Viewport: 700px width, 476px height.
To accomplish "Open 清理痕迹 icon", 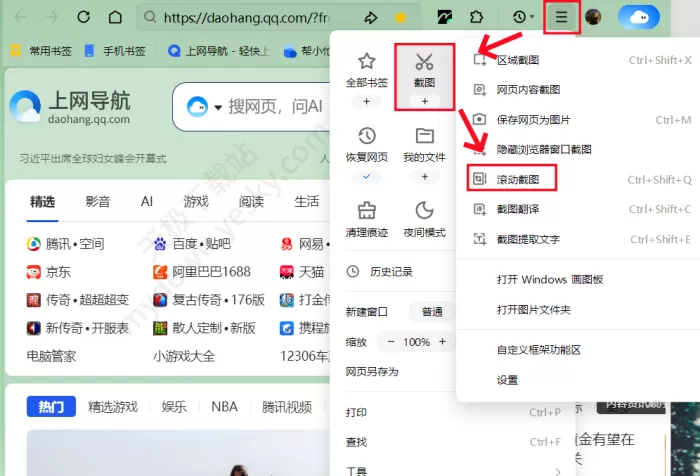I will [x=367, y=210].
